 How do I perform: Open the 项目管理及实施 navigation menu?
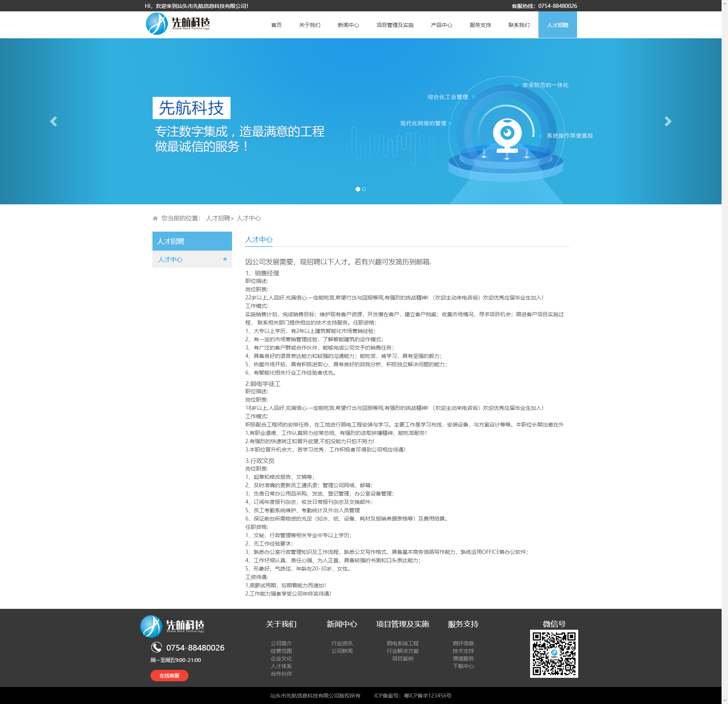click(x=395, y=25)
